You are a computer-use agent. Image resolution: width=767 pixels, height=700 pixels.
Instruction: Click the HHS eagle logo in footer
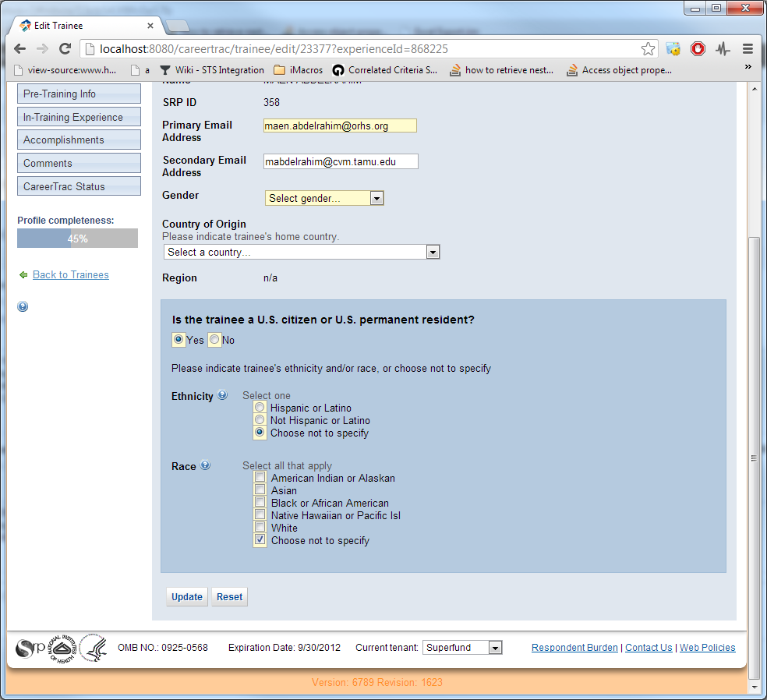pos(94,648)
